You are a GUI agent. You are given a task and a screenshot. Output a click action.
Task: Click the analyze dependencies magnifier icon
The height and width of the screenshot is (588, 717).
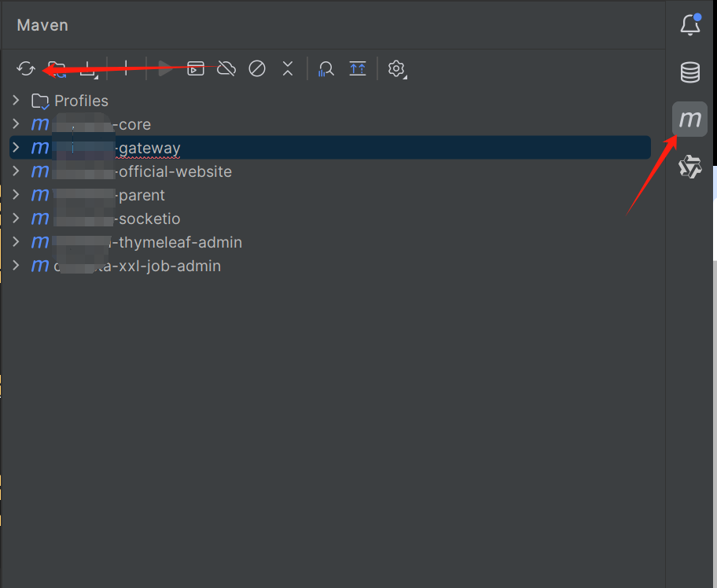point(326,69)
